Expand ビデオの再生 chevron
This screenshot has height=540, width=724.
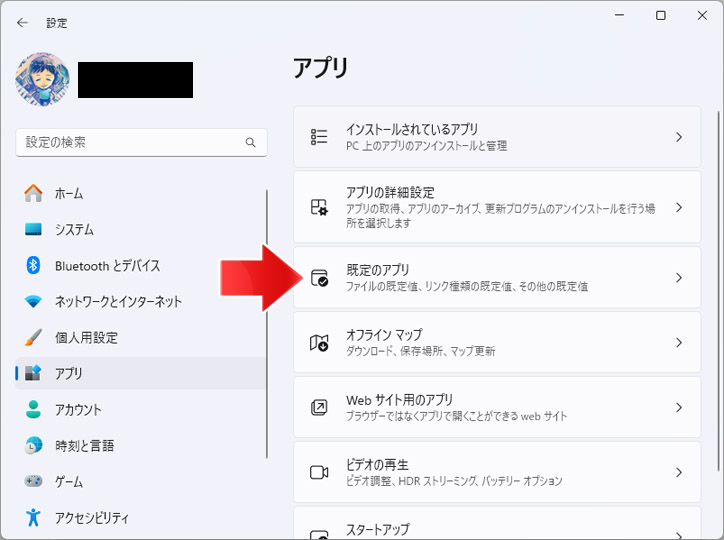point(679,472)
